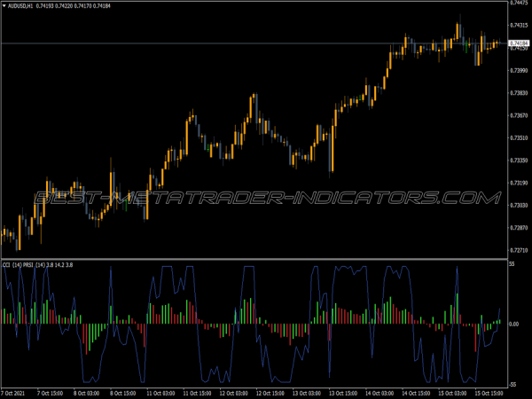The image size is (532, 399).
Task: Click price scale value 0.73990
Action: point(519,70)
